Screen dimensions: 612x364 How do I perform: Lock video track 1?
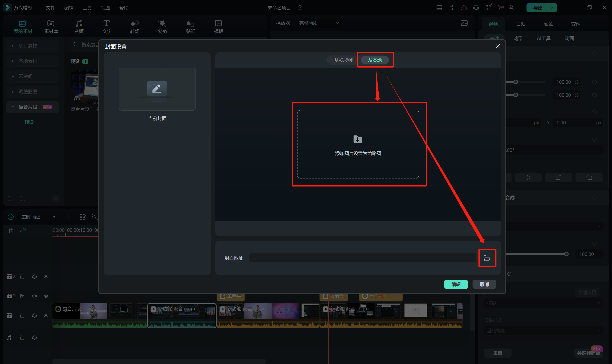click(22, 315)
